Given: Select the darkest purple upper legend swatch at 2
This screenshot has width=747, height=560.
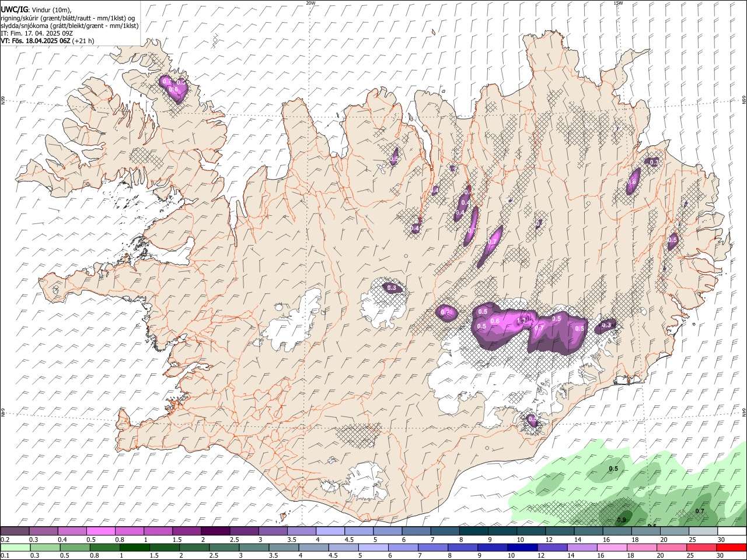Looking at the screenshot, I should [x=215, y=531].
